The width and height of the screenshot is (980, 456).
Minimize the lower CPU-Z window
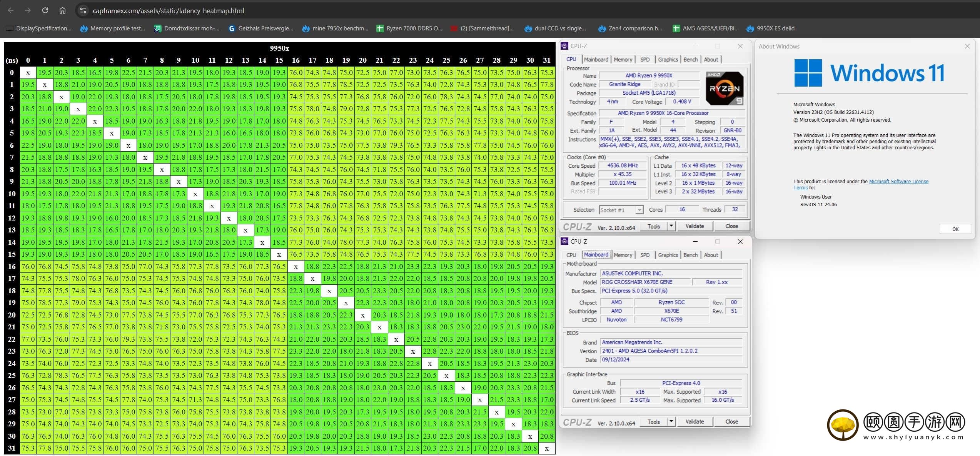click(x=695, y=241)
